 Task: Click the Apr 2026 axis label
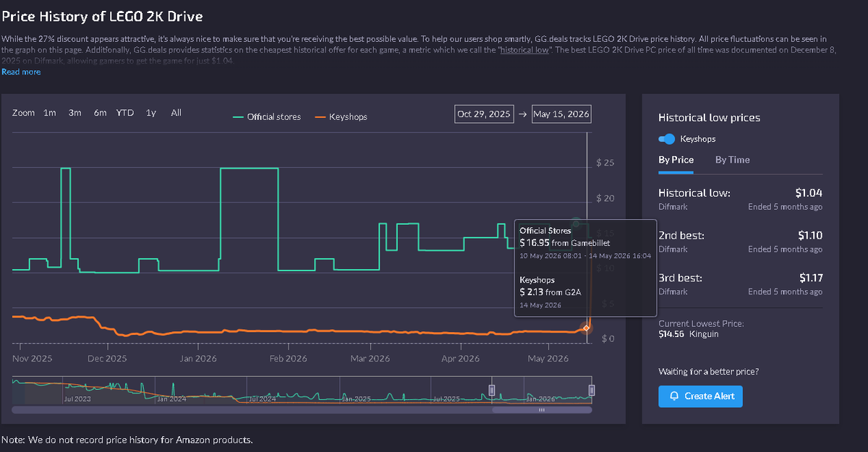[x=459, y=359]
